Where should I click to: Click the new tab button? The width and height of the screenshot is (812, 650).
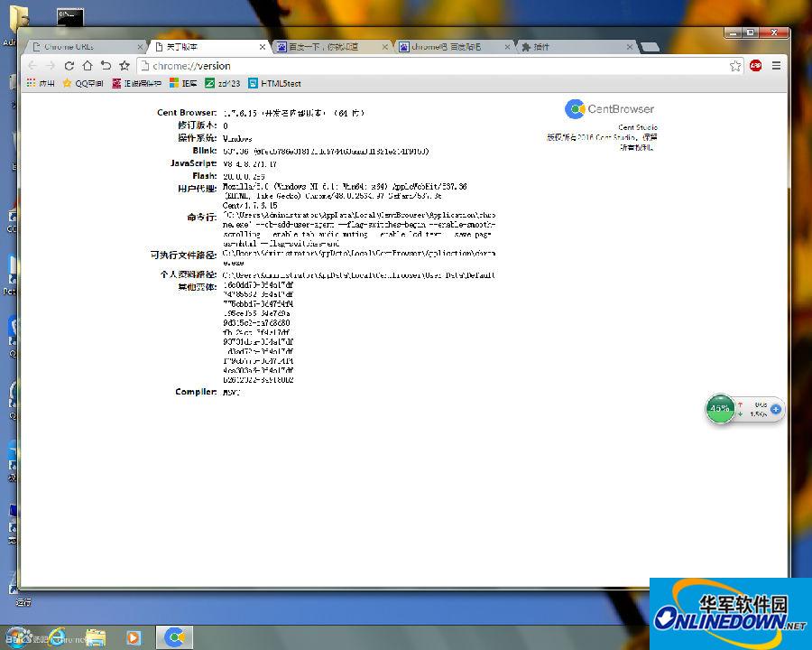650,46
